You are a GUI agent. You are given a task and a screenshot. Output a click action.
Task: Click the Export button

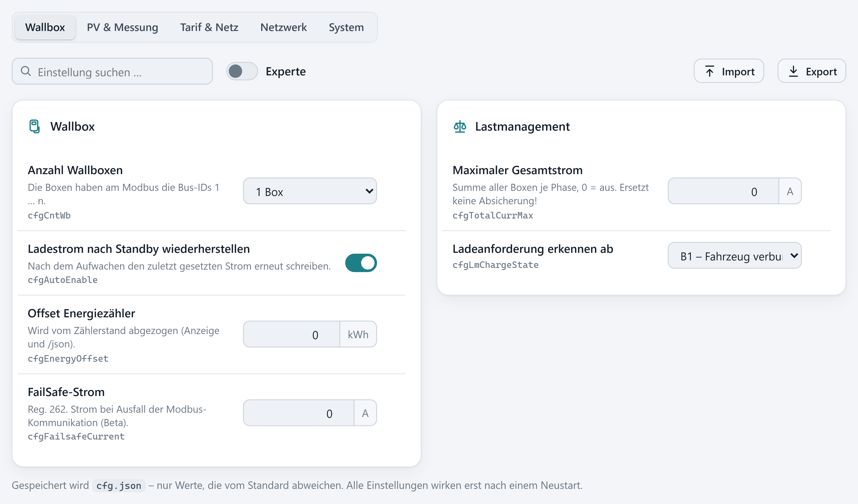tap(812, 71)
